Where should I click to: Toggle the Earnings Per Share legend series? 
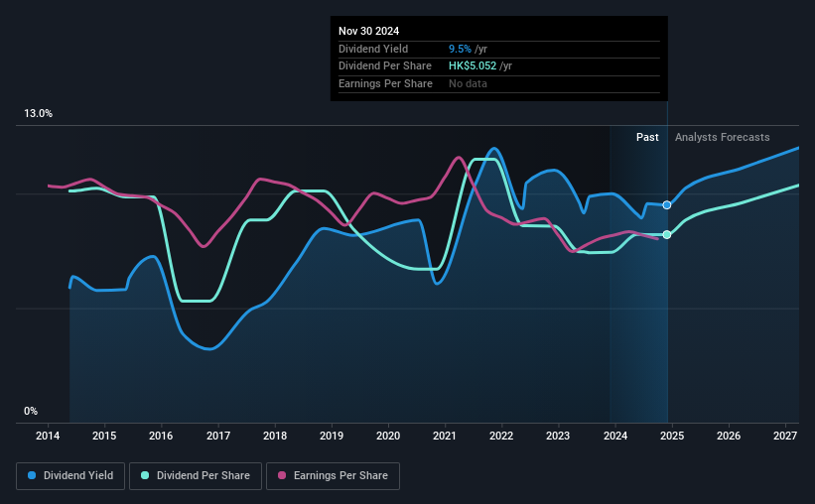(333, 476)
